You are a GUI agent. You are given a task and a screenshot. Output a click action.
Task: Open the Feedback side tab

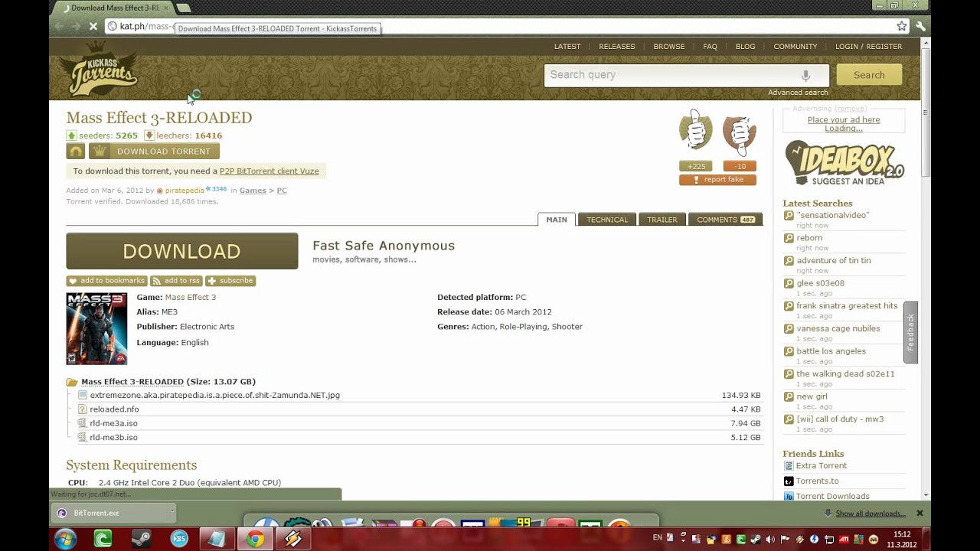pyautogui.click(x=910, y=331)
